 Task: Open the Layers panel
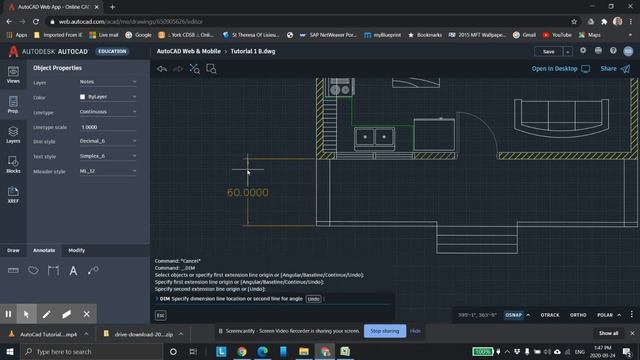click(13, 135)
